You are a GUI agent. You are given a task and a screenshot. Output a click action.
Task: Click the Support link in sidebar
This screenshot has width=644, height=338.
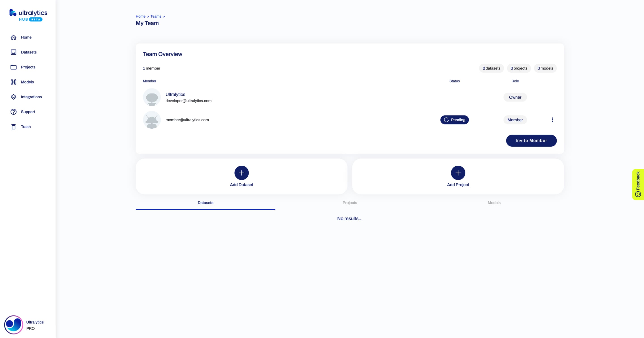point(28,112)
